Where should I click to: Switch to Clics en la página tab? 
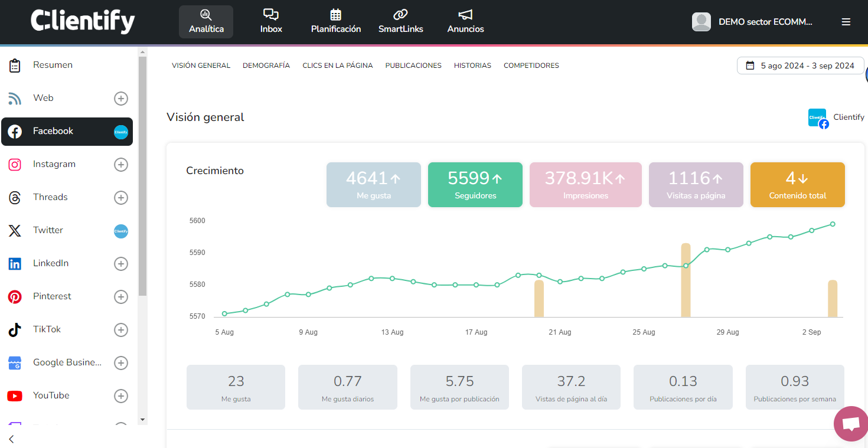338,66
